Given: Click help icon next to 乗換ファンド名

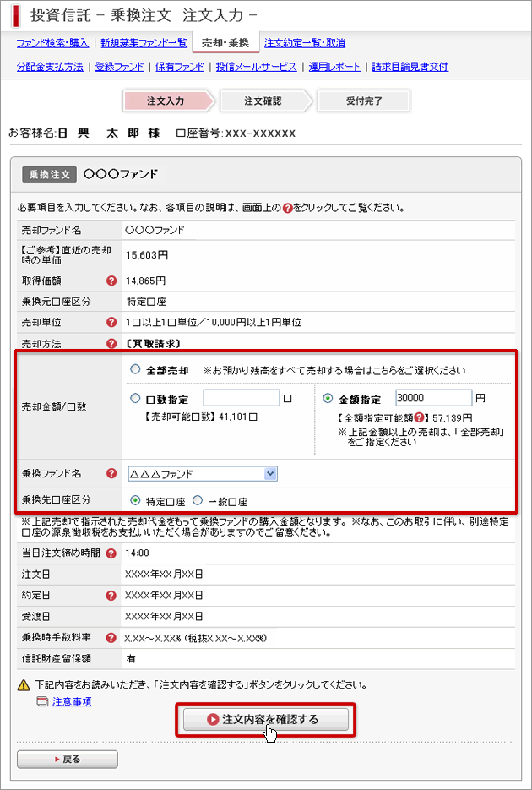Looking at the screenshot, I should [x=111, y=474].
